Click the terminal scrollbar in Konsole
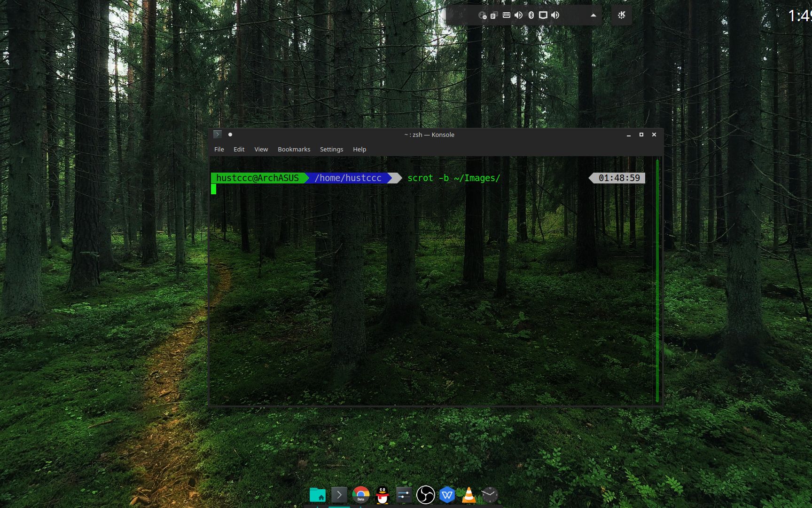This screenshot has width=812, height=508. point(657,282)
